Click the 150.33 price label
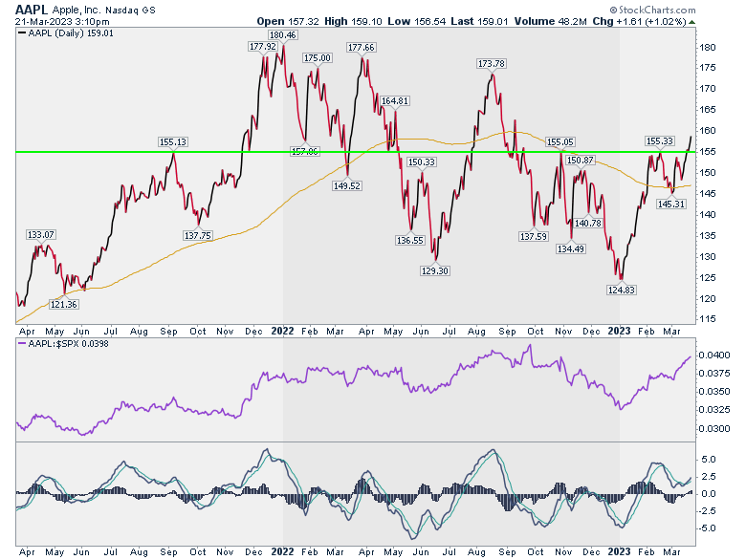This screenshot has height=560, width=746. coord(421,162)
